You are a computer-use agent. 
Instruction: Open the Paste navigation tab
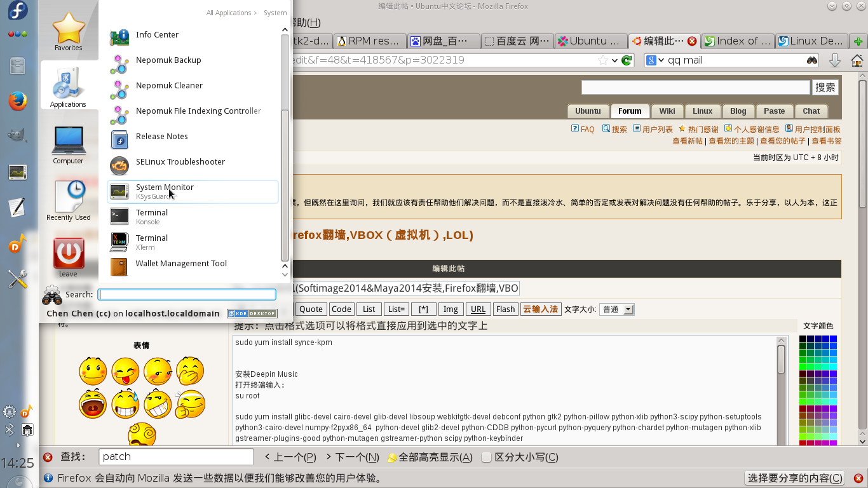click(774, 111)
